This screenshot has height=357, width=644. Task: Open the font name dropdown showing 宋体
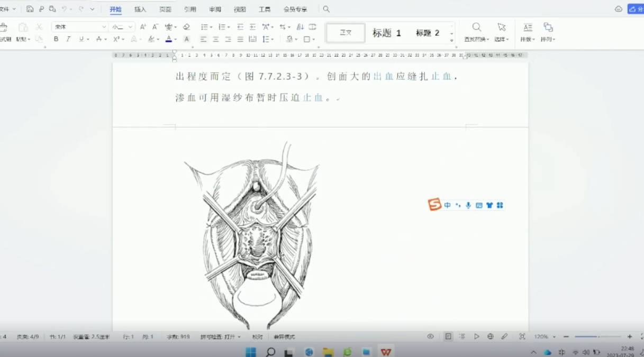pyautogui.click(x=79, y=27)
